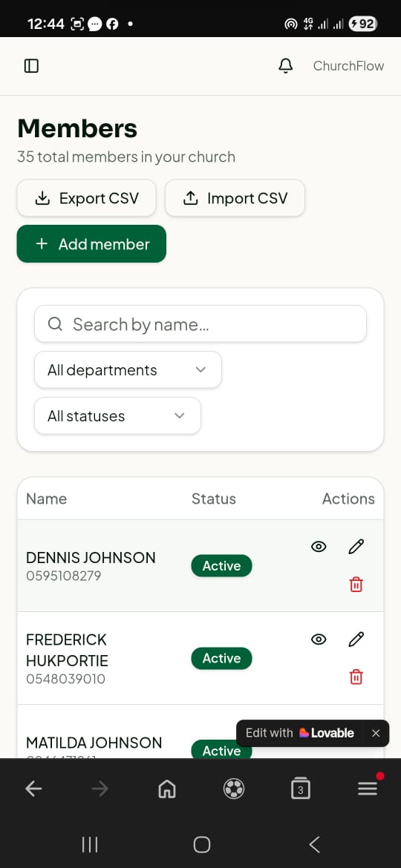
Task: Click the Name column header
Action: coord(47,499)
